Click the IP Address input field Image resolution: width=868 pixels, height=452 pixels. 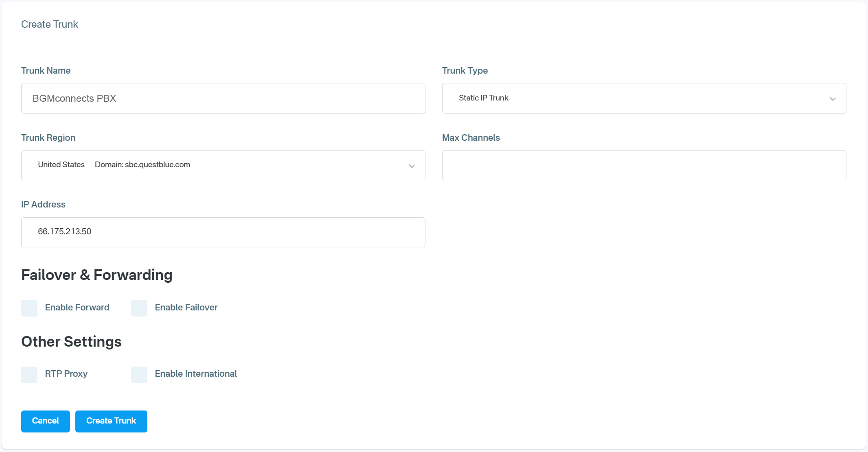[x=223, y=232]
